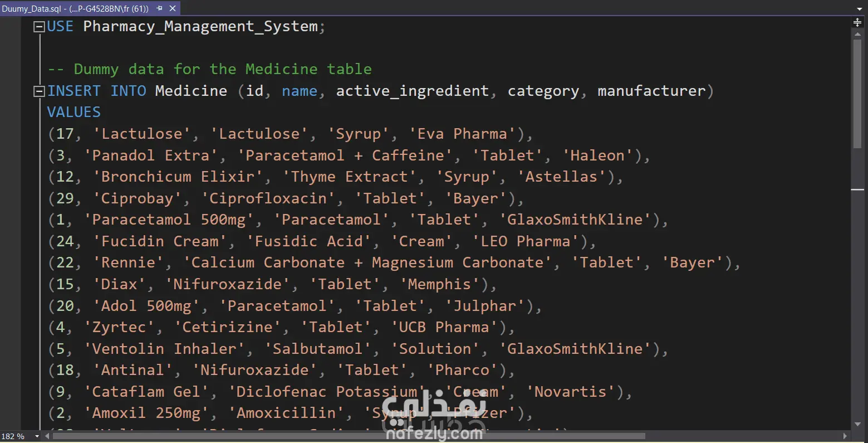The width and height of the screenshot is (868, 443).
Task: Click 'Calcium Carbonate + Magnesium Carbonate' value
Action: coord(367,262)
